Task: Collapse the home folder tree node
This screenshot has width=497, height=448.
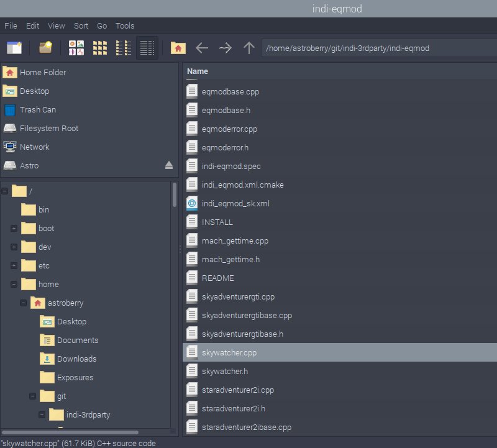Action: point(14,285)
